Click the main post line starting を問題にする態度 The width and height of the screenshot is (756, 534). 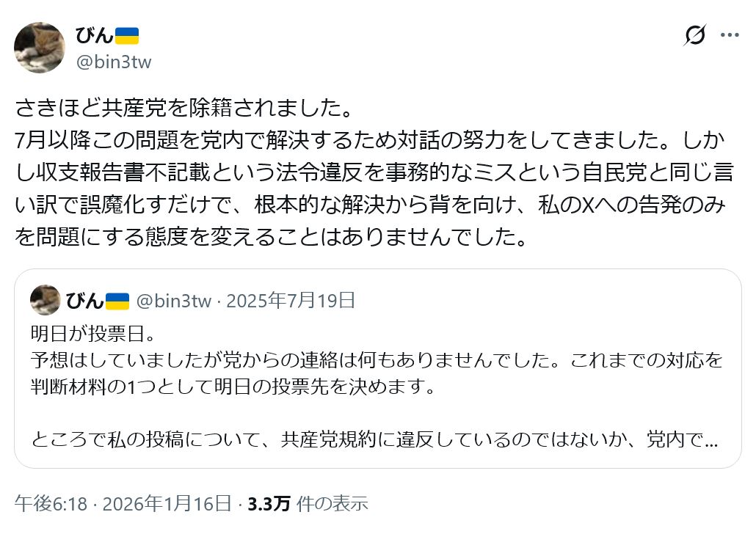(272, 239)
